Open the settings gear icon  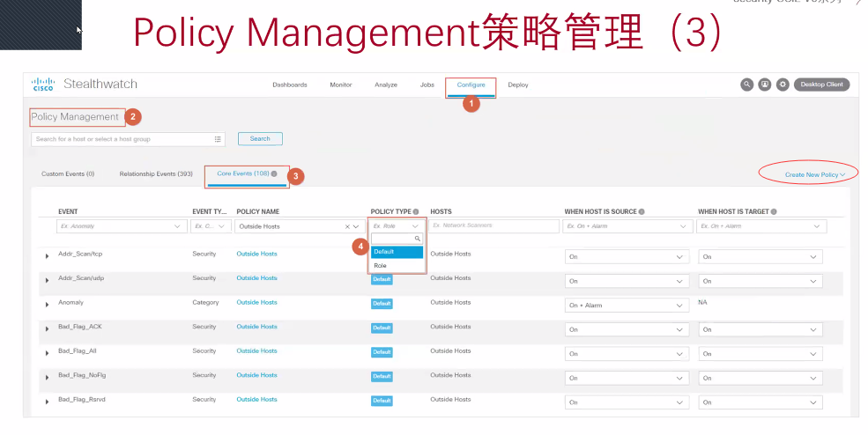[783, 85]
